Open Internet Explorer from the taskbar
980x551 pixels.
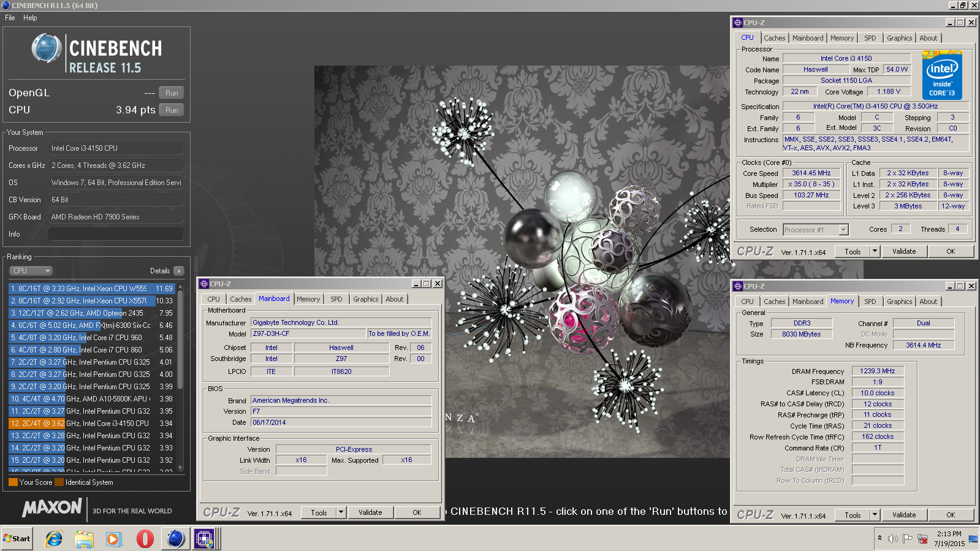tap(54, 539)
